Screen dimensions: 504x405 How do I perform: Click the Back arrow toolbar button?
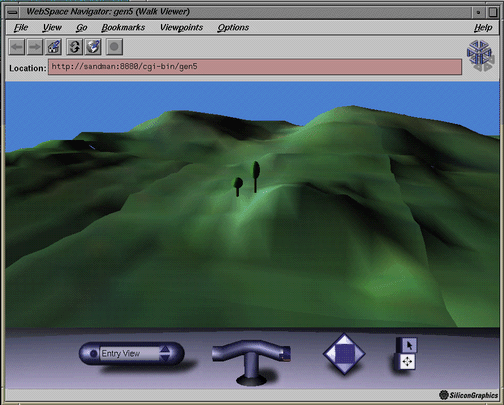[17, 47]
